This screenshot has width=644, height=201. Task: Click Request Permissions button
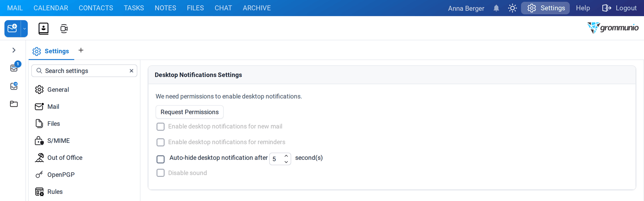pos(190,112)
